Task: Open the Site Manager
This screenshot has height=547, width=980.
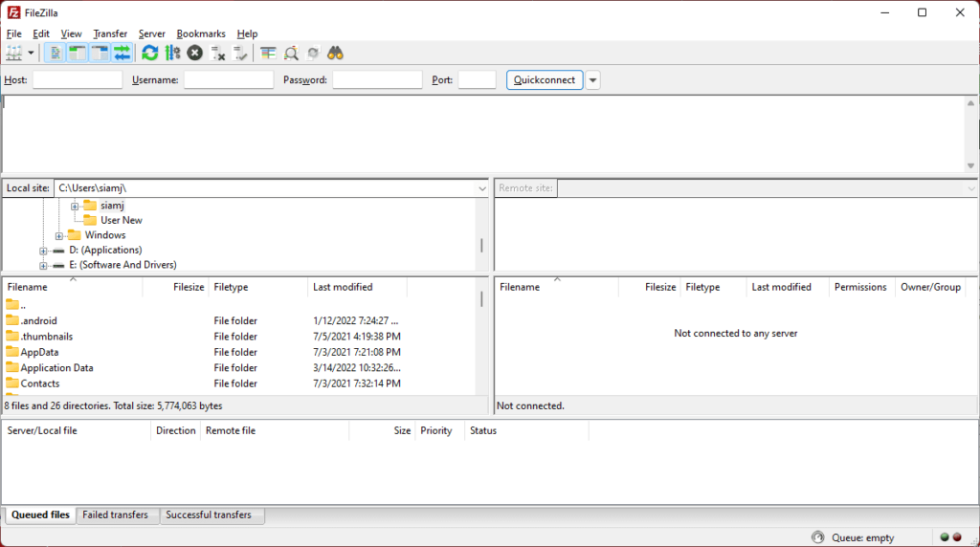Action: pyautogui.click(x=14, y=54)
